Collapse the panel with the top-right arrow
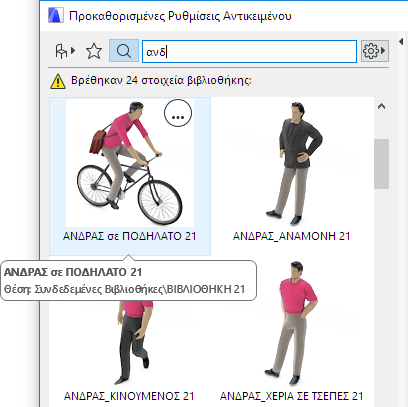Image resolution: width=408 pixels, height=407 pixels. 401,42
